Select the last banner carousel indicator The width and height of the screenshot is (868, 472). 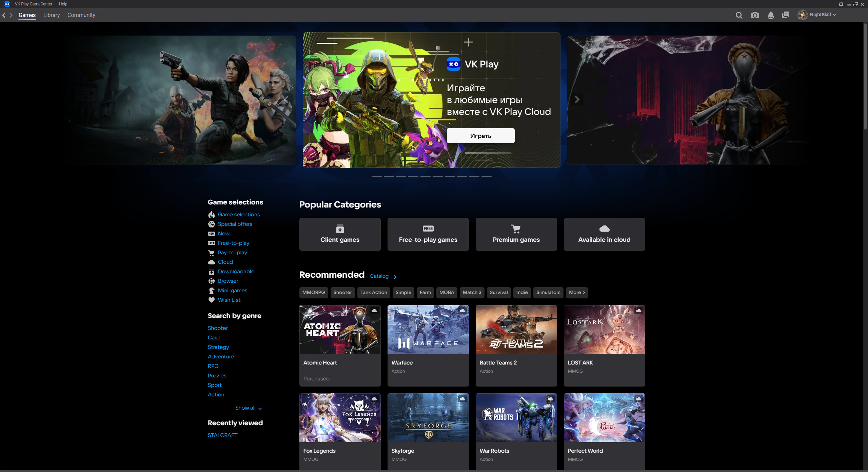click(486, 177)
